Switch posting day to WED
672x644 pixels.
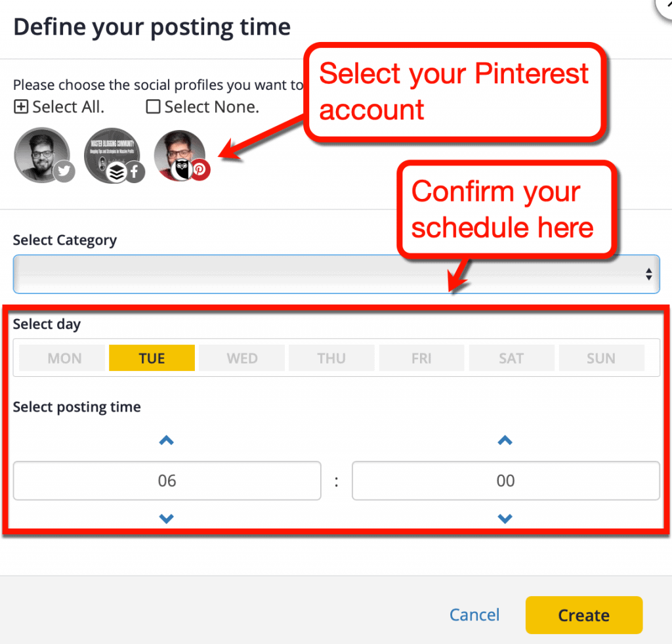pos(241,358)
